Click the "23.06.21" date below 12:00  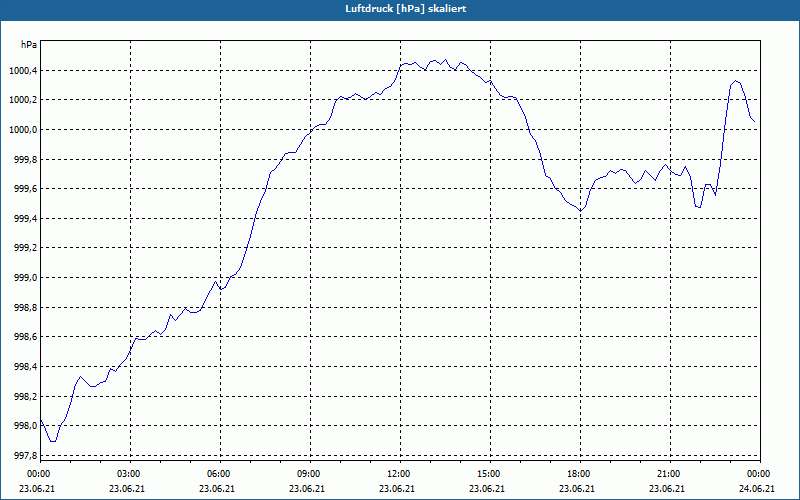[396, 489]
